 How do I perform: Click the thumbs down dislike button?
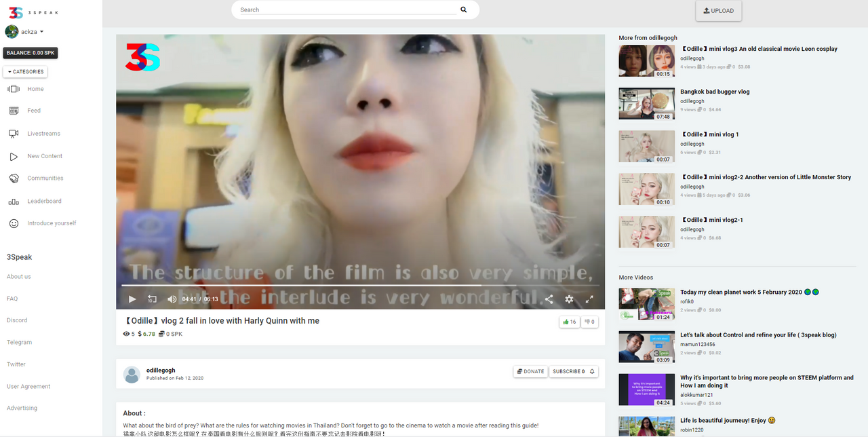pos(589,322)
